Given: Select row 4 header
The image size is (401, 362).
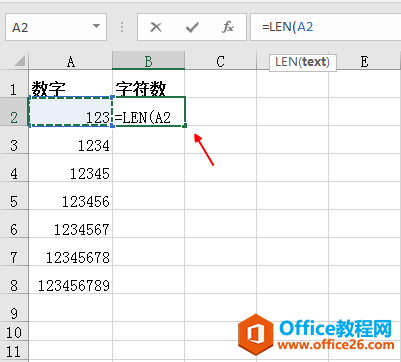Looking at the screenshot, I should (14, 168).
